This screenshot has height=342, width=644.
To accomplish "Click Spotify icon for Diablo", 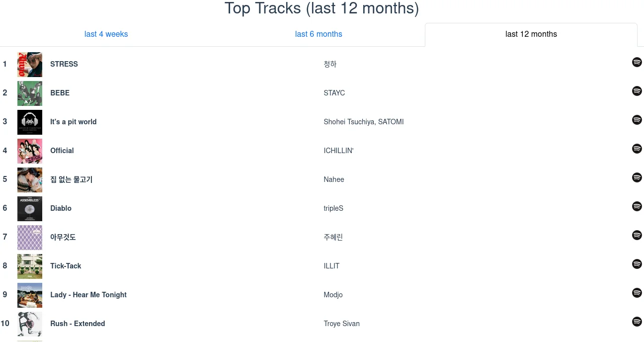I will click(x=637, y=206).
